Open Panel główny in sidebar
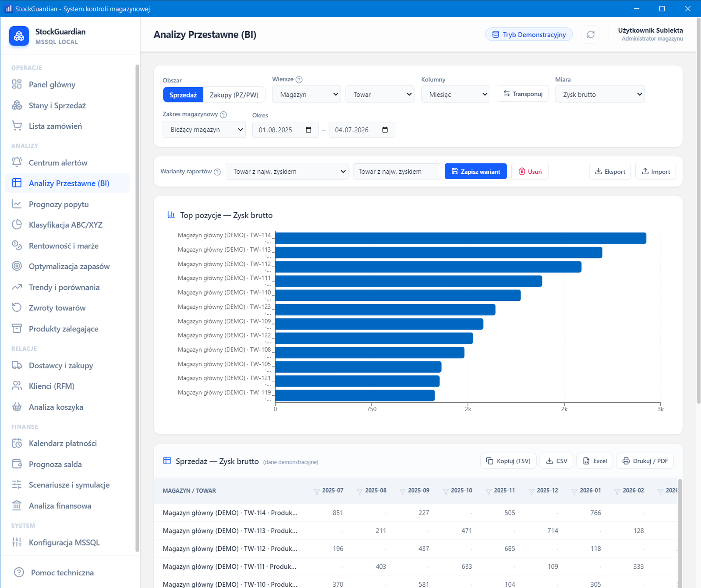701x588 pixels. tap(68, 85)
